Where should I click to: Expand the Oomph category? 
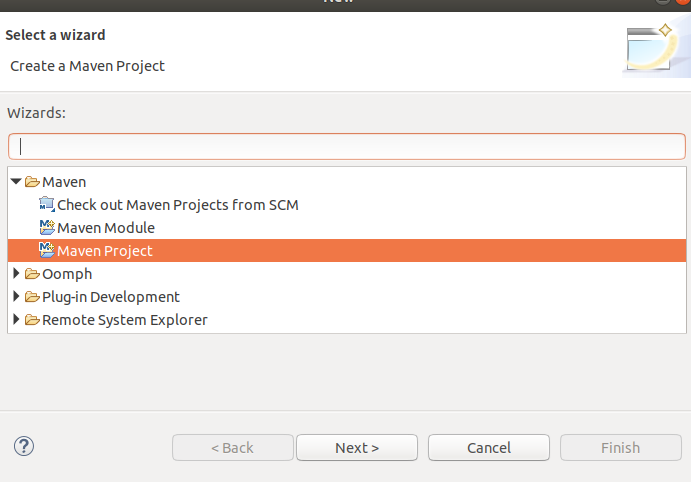(x=16, y=274)
